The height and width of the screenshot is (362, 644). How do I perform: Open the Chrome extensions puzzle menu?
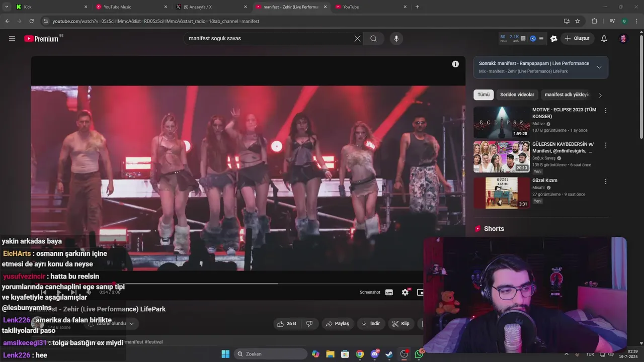[x=594, y=21]
